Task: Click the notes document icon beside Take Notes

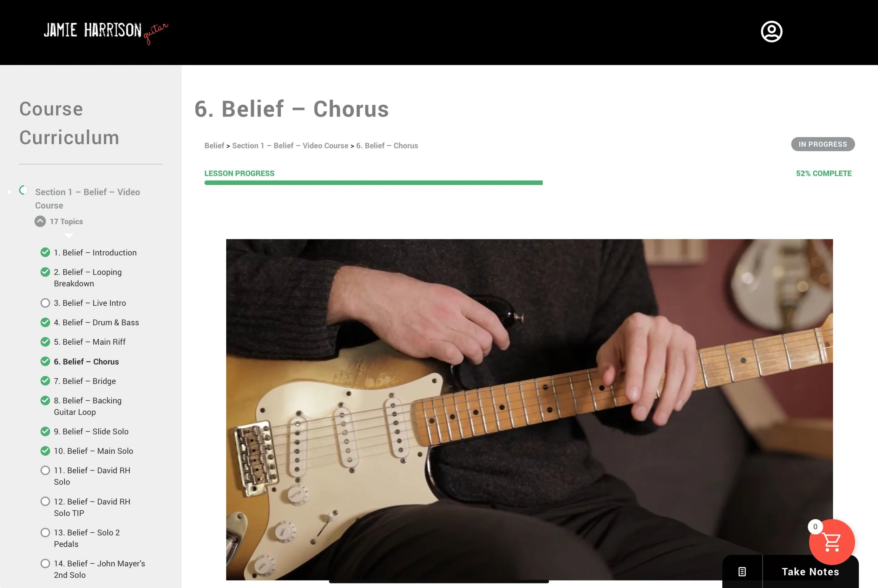Action: coord(742,572)
